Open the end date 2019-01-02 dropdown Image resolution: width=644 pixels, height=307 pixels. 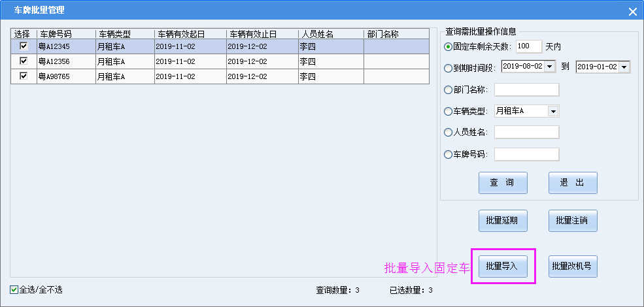pos(624,67)
